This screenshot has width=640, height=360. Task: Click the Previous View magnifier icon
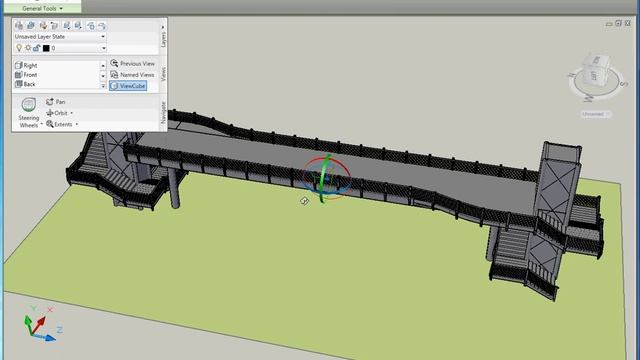coord(114,63)
